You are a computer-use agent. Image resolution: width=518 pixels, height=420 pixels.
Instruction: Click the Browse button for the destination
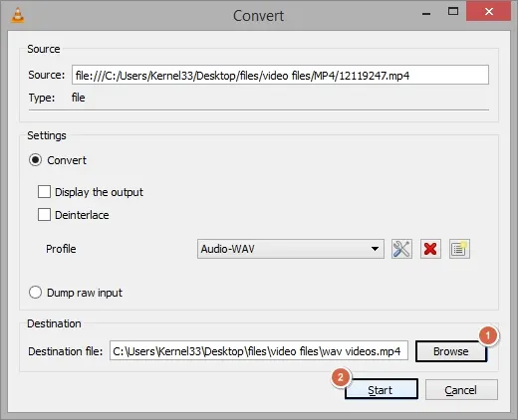point(451,351)
